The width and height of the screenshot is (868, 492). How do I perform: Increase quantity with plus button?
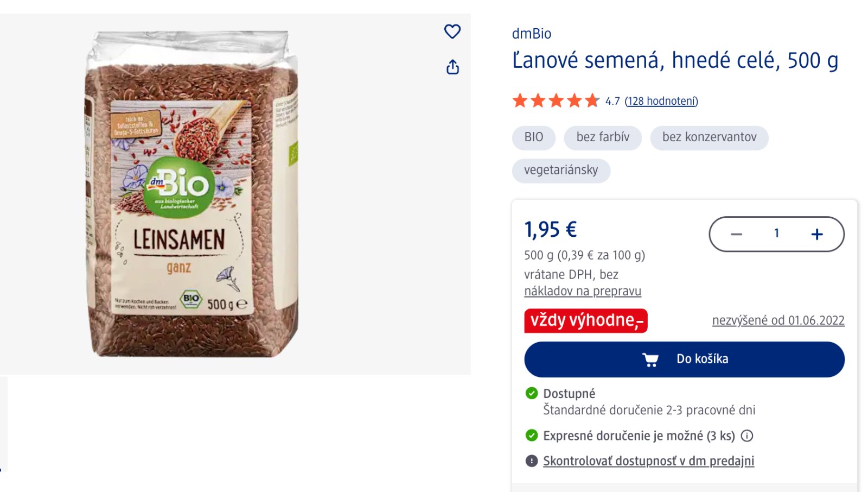point(817,234)
